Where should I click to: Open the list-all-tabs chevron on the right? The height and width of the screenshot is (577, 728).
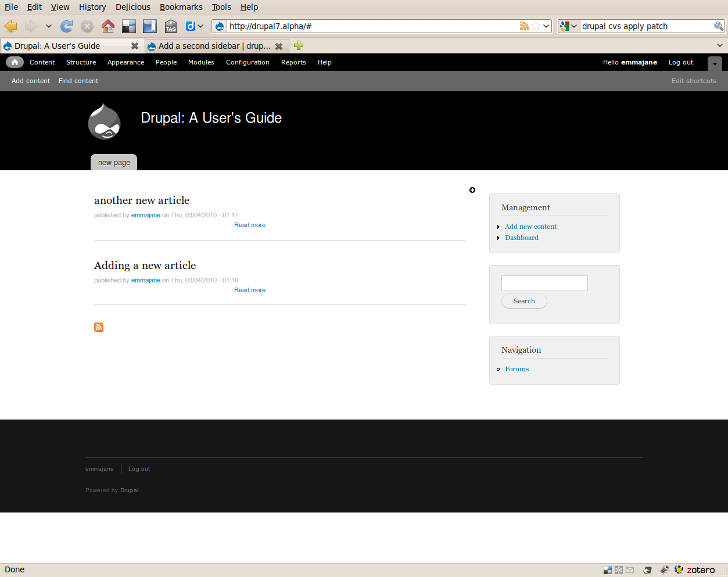[x=719, y=45]
